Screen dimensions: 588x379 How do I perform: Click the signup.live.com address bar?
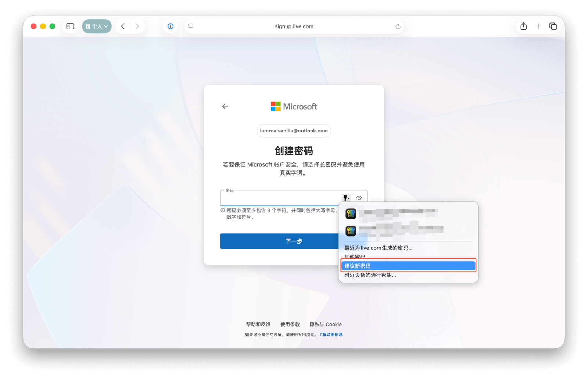(294, 26)
